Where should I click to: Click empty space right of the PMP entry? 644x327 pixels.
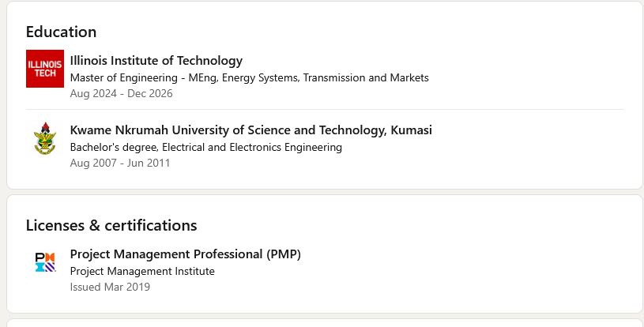(474, 270)
